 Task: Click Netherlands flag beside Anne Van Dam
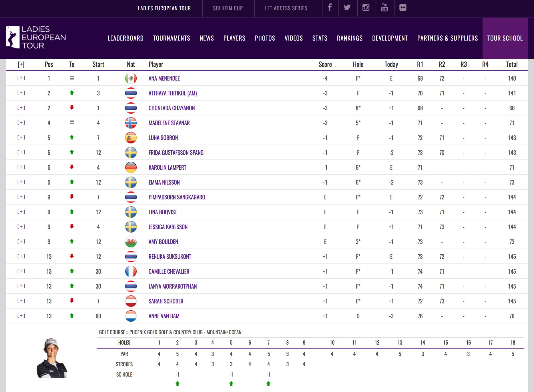click(131, 316)
